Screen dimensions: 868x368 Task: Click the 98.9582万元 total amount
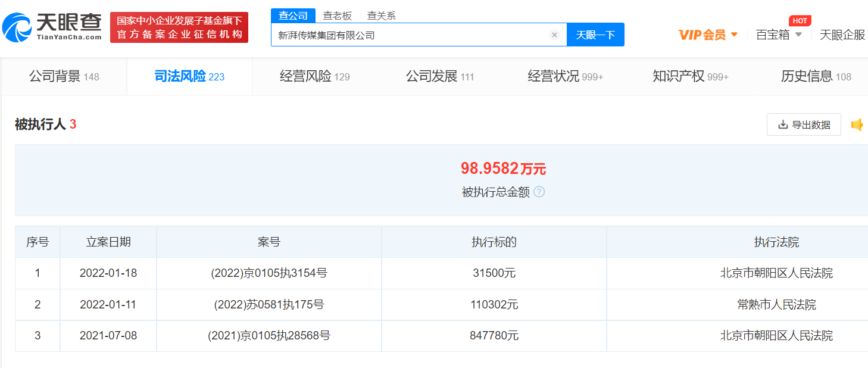coord(503,169)
